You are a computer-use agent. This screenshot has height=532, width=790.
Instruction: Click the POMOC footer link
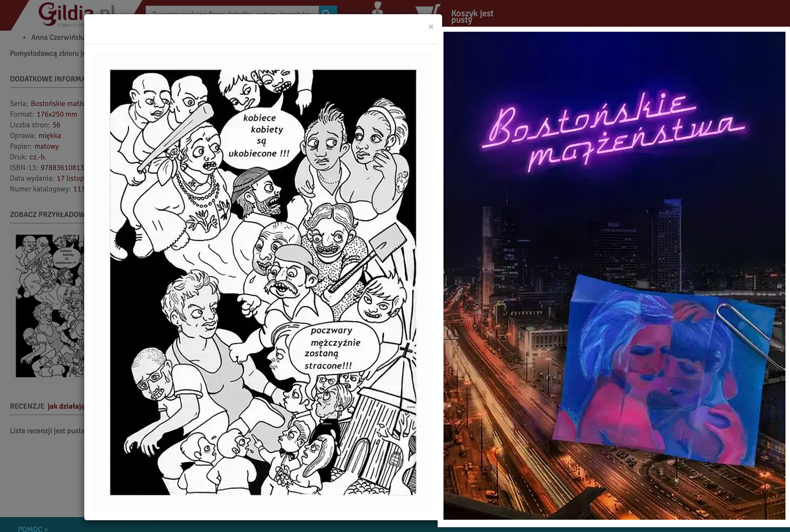click(x=33, y=529)
